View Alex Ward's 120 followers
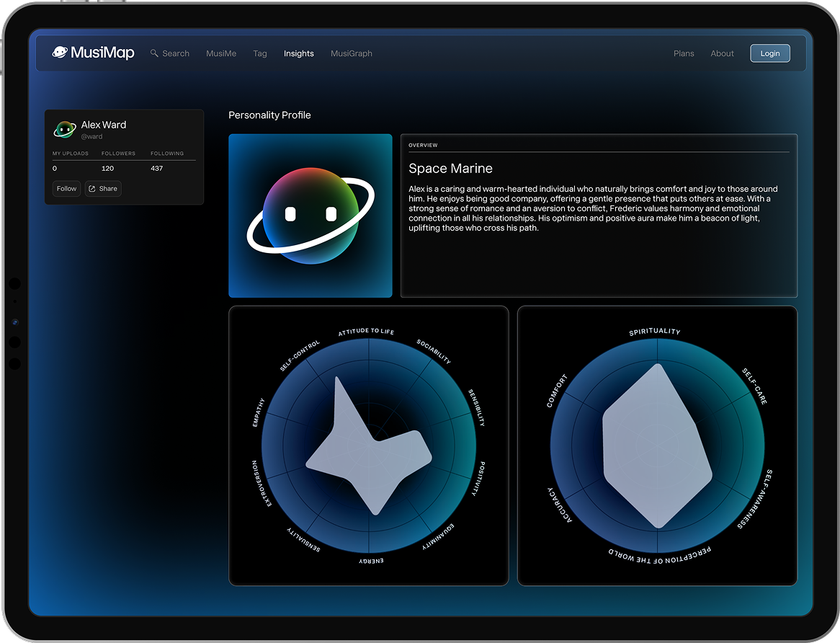This screenshot has width=840, height=643. click(x=108, y=168)
